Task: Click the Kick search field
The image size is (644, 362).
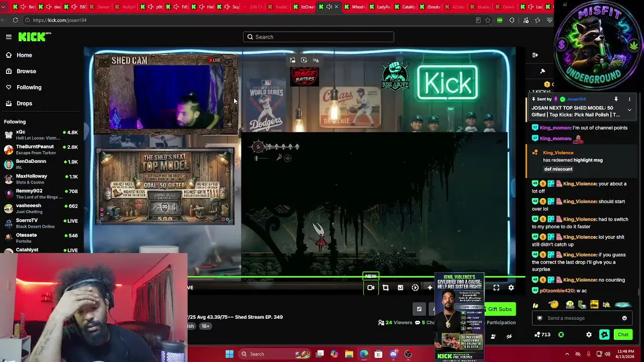Action: 318,37
